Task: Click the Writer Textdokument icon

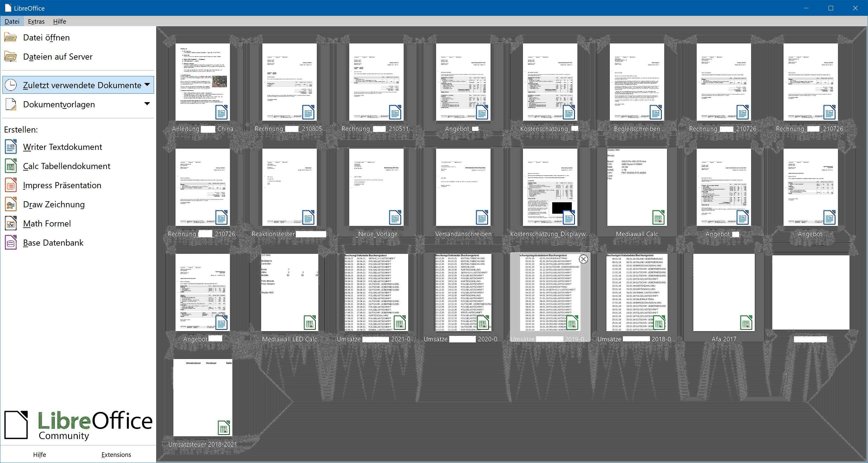Action: [11, 147]
